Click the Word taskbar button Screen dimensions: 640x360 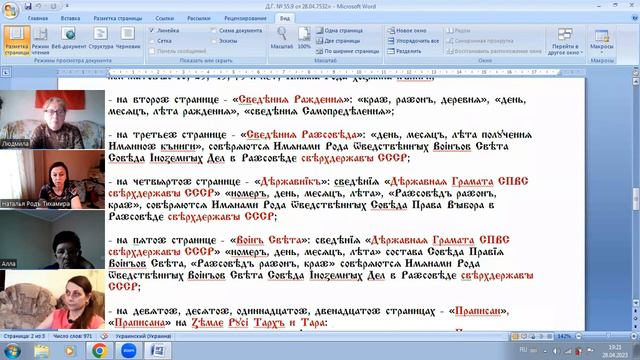click(158, 351)
